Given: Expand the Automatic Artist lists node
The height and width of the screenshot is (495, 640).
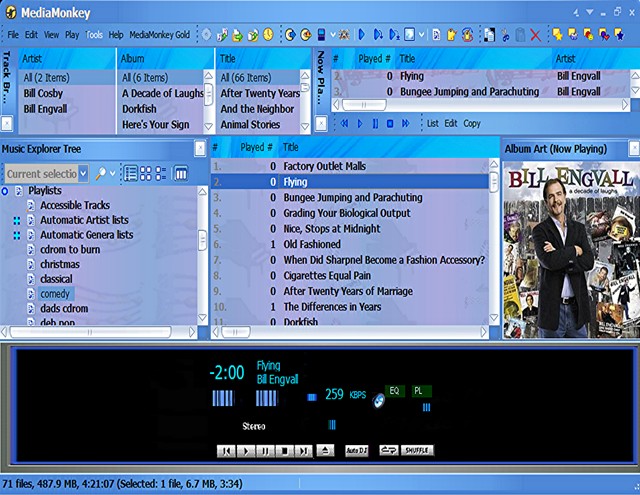Looking at the screenshot, I should pos(17,220).
